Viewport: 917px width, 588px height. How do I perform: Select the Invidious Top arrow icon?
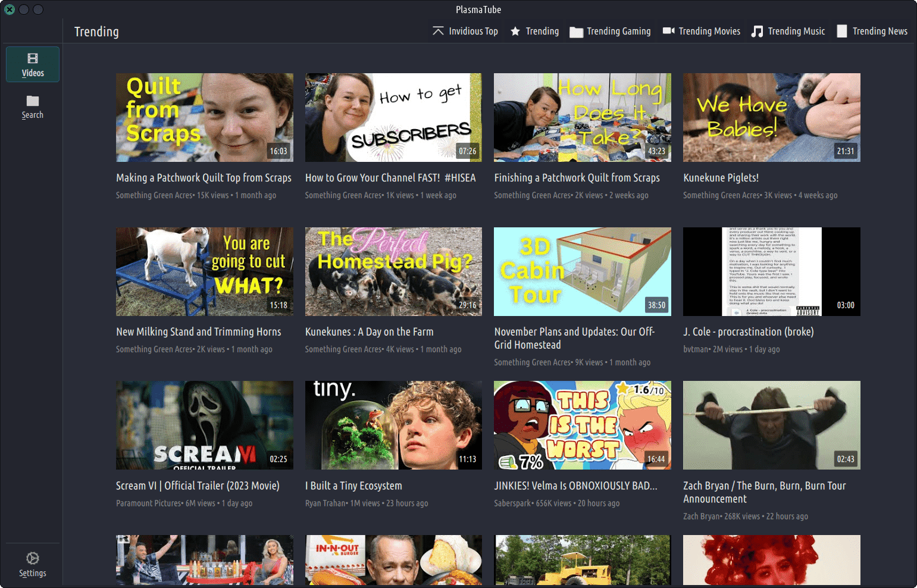[x=438, y=32]
